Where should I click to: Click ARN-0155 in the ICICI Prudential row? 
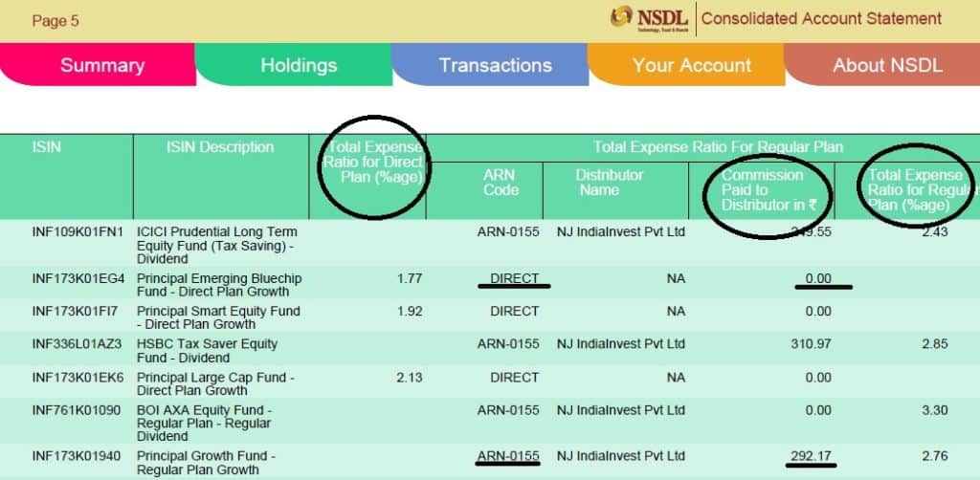[x=508, y=232]
